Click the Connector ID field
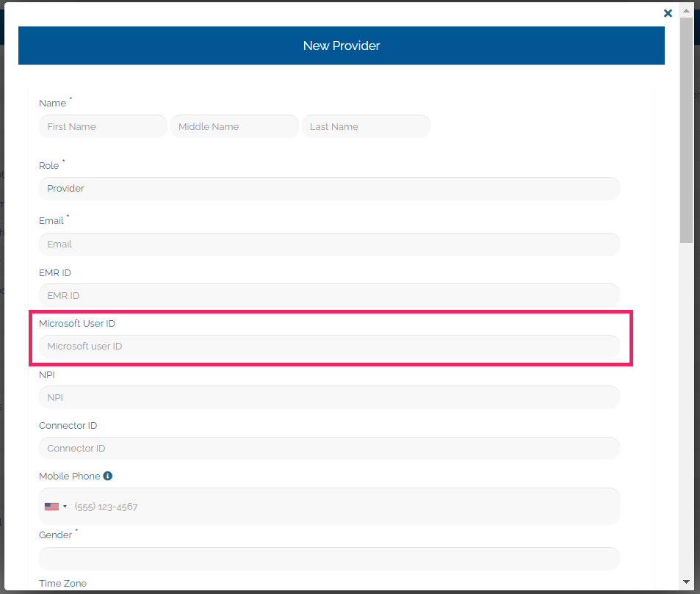 [x=329, y=448]
